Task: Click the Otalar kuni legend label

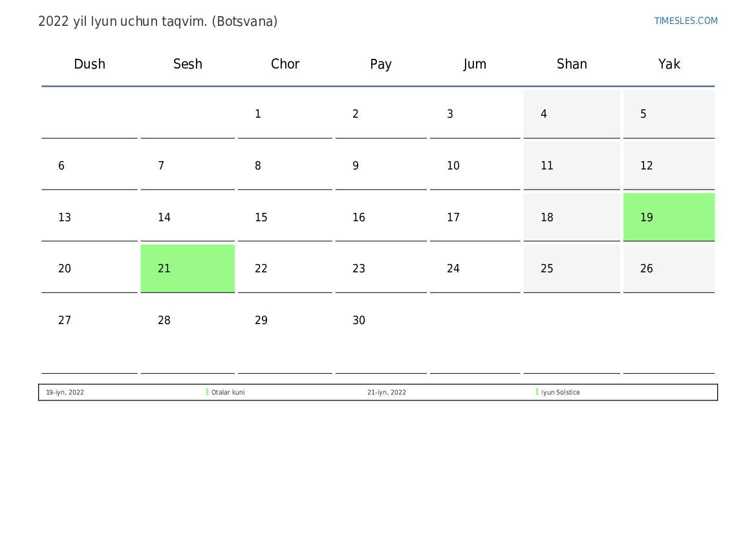Action: coord(228,393)
